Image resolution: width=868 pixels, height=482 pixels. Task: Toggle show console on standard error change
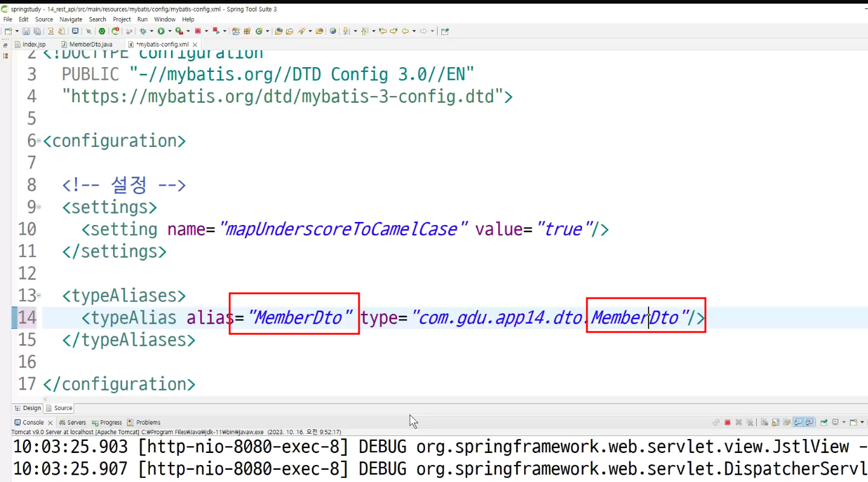[x=809, y=423]
